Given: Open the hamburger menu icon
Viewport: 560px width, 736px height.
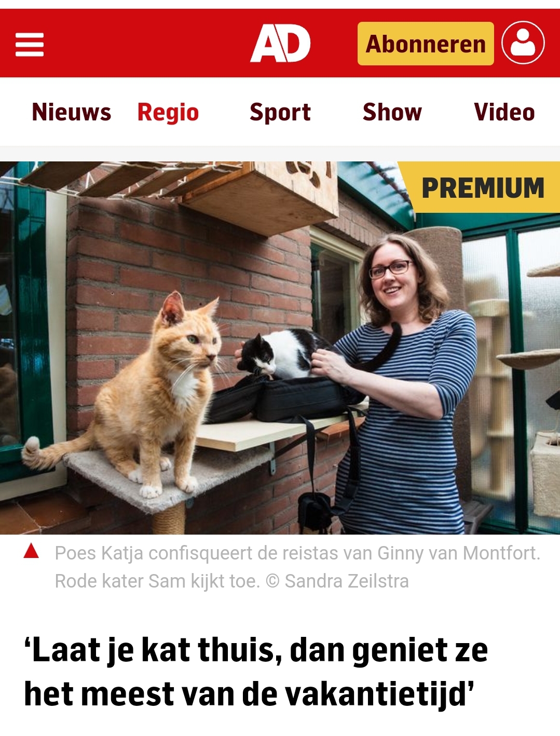Looking at the screenshot, I should point(30,44).
